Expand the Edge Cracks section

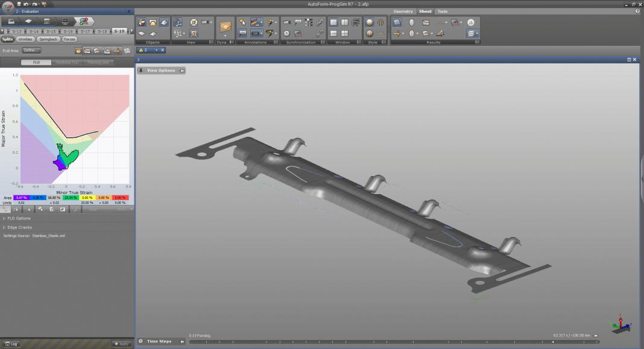[x=19, y=227]
